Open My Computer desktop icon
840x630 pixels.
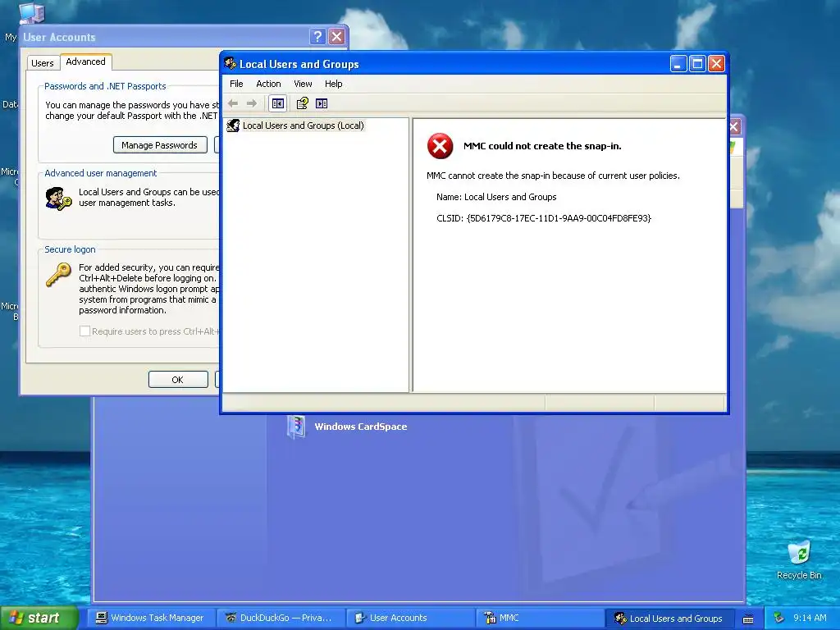coord(31,13)
